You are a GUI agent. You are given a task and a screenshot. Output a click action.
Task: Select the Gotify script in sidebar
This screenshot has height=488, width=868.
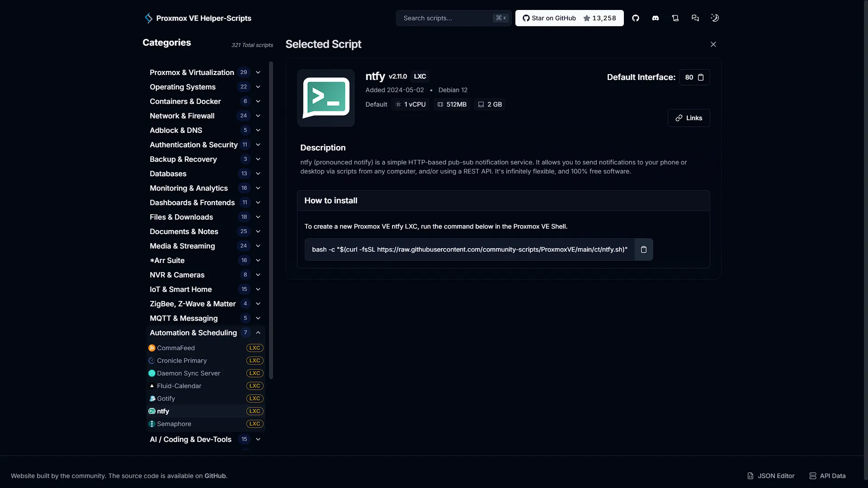[206, 399]
